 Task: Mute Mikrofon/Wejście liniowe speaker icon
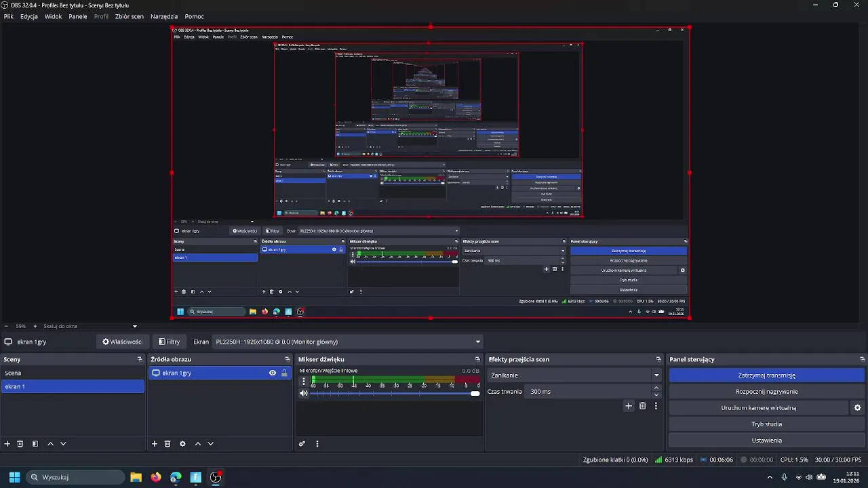tap(304, 393)
